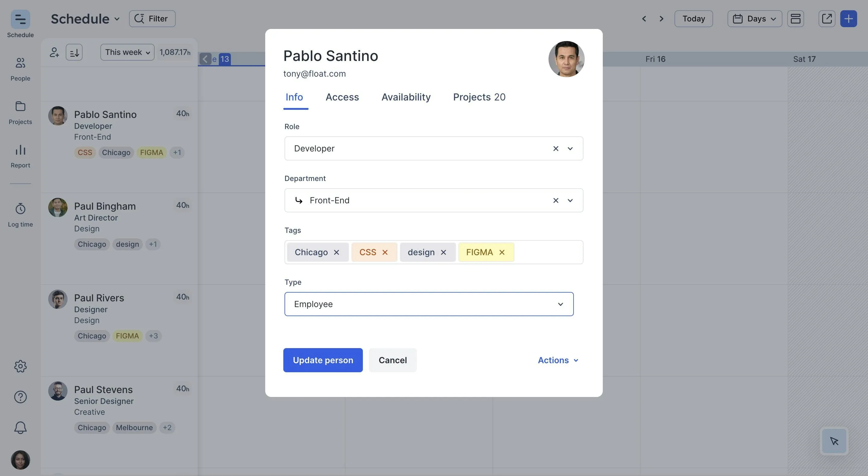
Task: Open the Filter button
Action: [x=152, y=19]
